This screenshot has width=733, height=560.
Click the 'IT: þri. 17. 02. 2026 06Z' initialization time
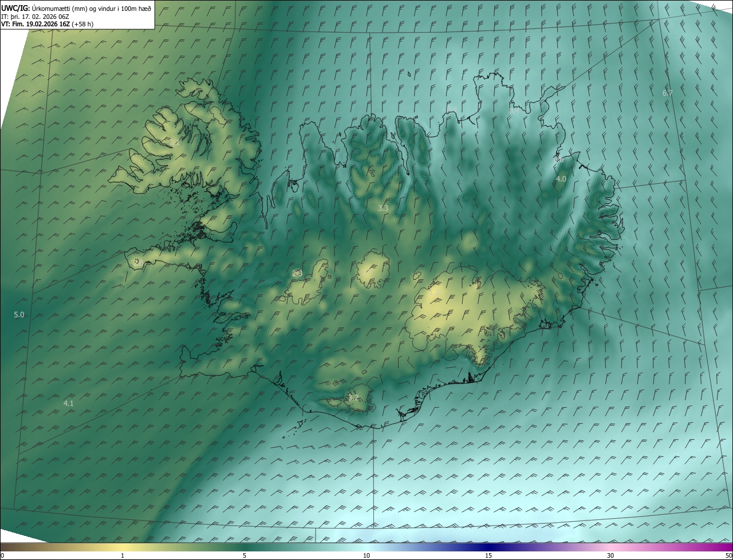[35, 17]
